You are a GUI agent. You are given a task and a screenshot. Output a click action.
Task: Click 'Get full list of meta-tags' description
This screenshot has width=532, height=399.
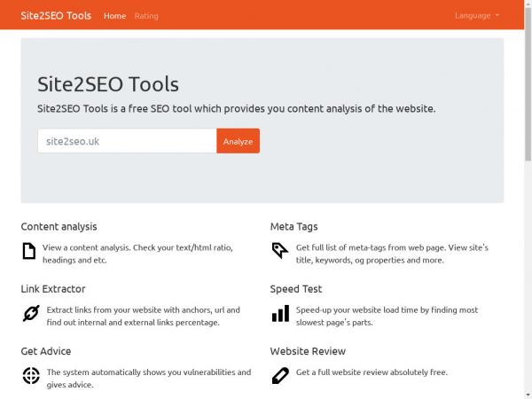tap(392, 254)
